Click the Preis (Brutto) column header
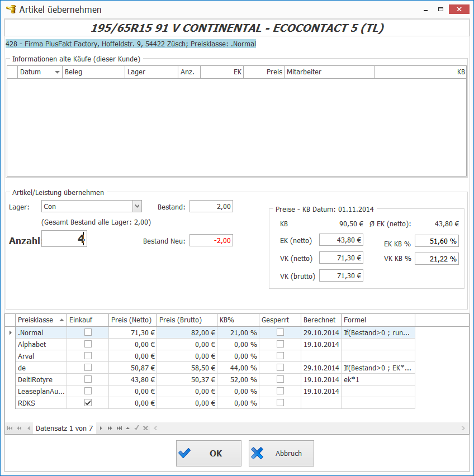474x476 pixels. tap(187, 320)
